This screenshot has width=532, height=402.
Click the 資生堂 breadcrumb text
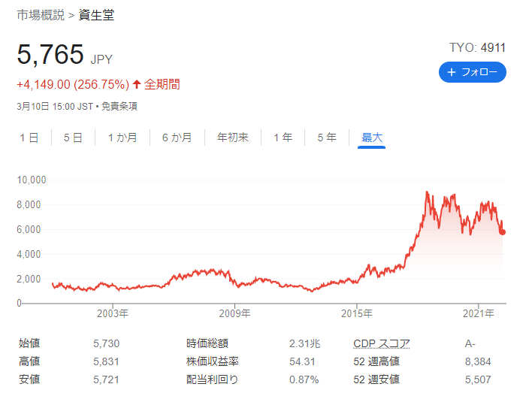click(x=97, y=15)
